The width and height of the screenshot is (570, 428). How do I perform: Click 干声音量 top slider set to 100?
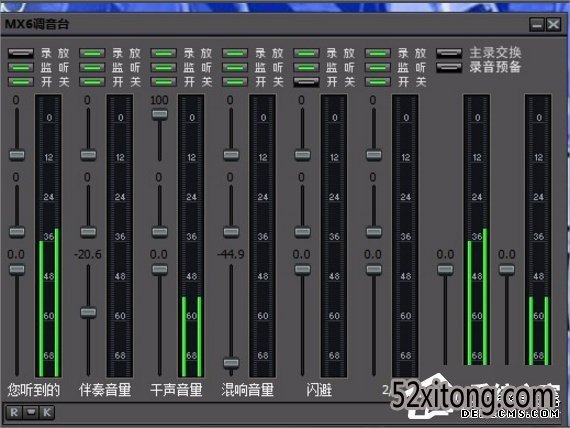[x=160, y=115]
